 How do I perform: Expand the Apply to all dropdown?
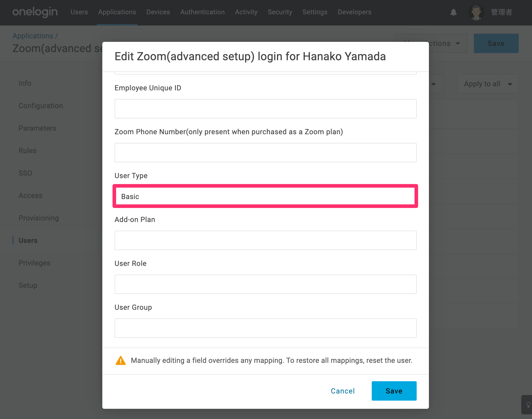click(x=488, y=84)
